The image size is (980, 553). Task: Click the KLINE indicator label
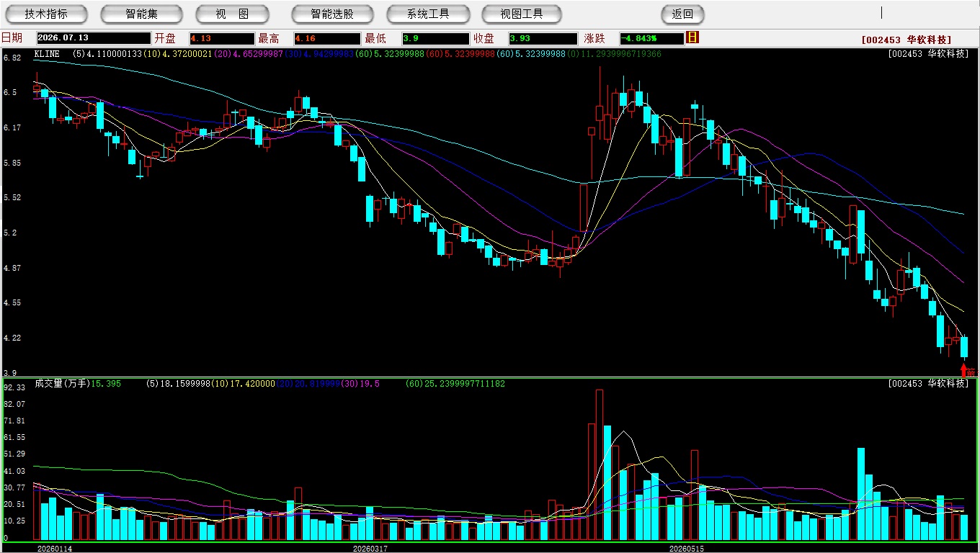click(x=47, y=54)
